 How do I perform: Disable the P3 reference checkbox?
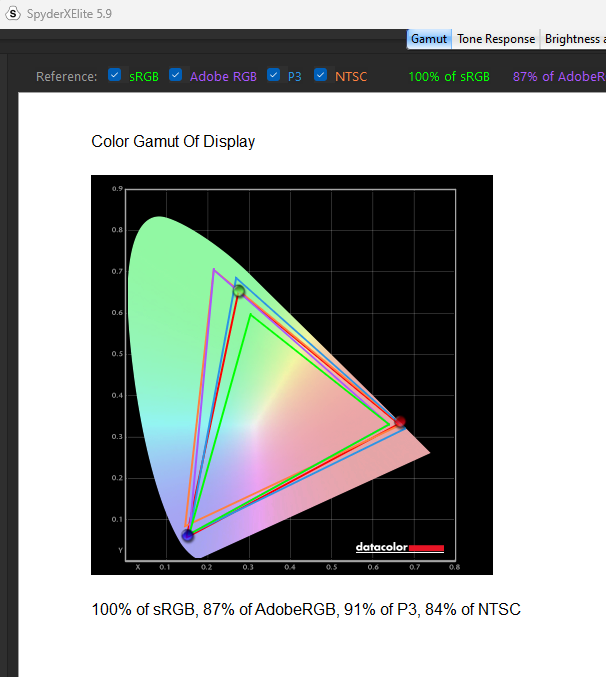point(274,75)
